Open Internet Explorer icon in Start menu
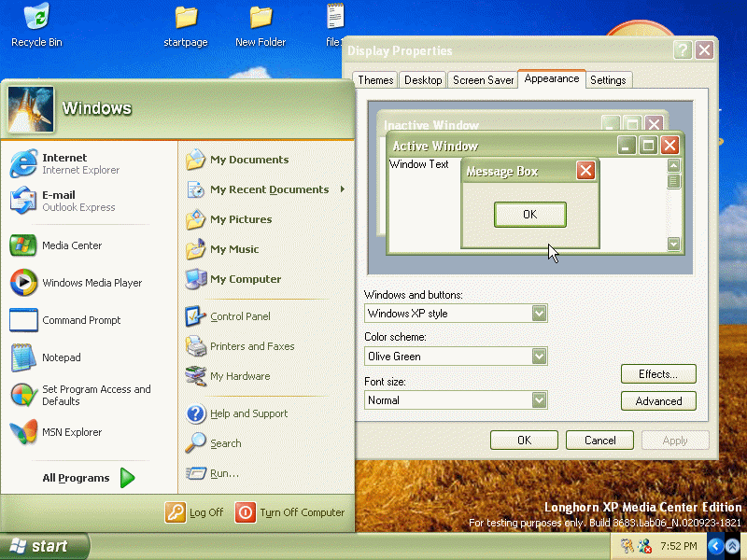This screenshot has height=560, width=747. (22, 163)
